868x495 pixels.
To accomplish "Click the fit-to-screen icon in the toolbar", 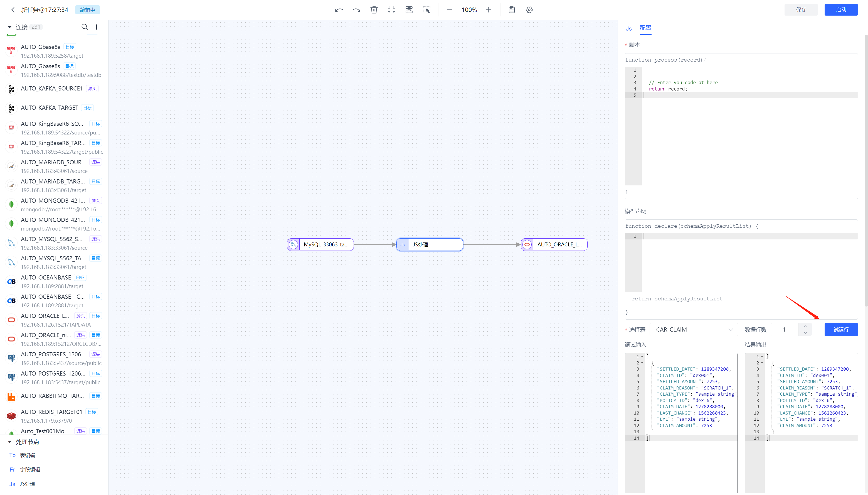I will pos(391,10).
